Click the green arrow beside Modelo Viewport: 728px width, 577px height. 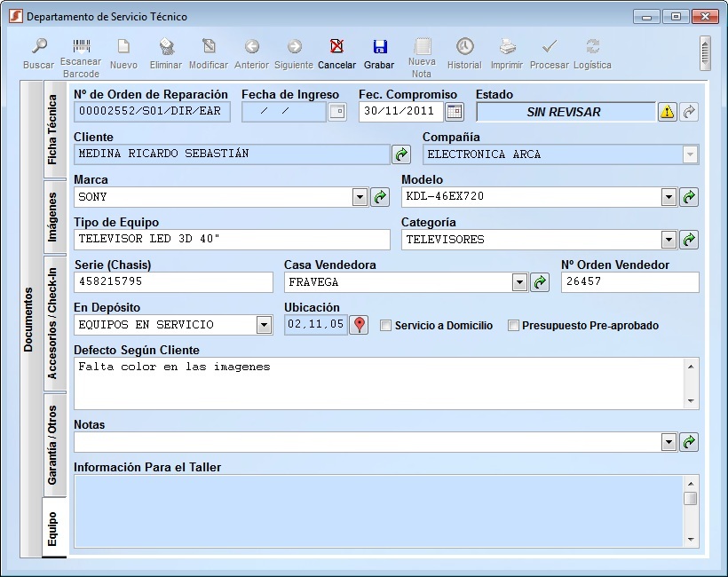689,197
